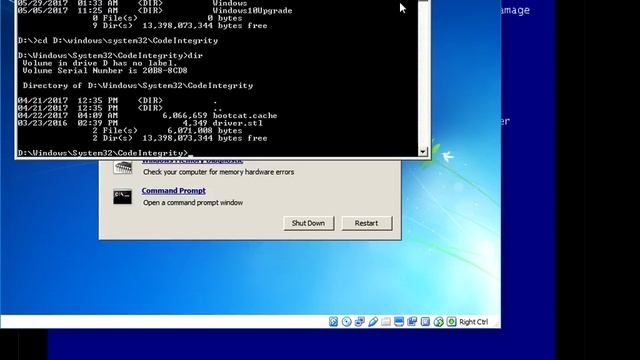Click the driver.stl file name in console

[238, 123]
